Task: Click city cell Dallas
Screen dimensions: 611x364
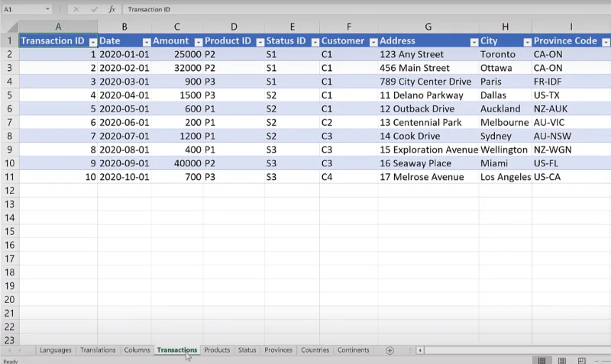Action: click(x=505, y=95)
